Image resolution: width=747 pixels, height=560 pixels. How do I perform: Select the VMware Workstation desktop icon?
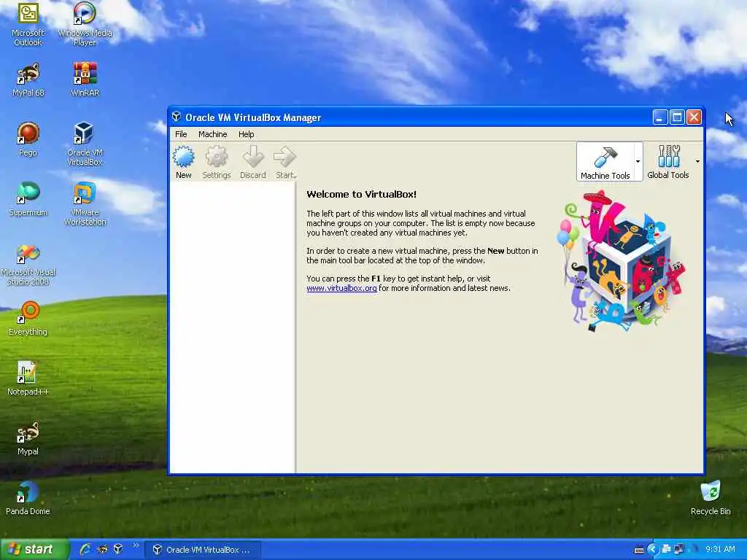tap(85, 204)
